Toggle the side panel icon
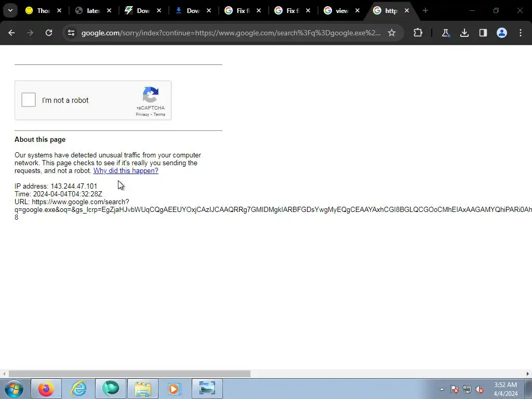This screenshot has width=532, height=399. (x=483, y=33)
